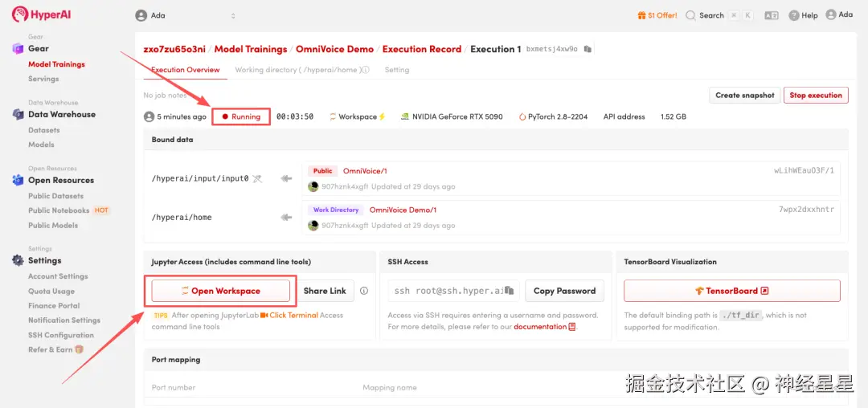Open Refer & Earn in sidebar
The image size is (868, 408).
pyautogui.click(x=51, y=349)
